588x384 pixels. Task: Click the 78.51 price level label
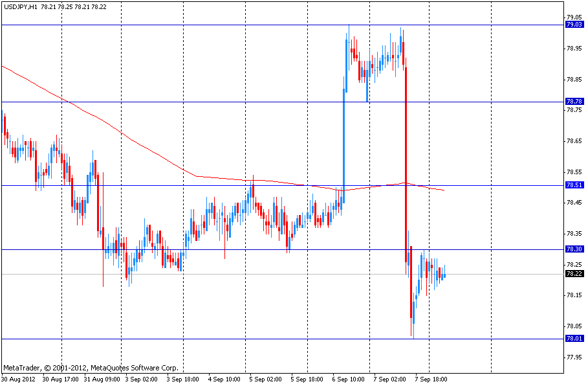(574, 185)
